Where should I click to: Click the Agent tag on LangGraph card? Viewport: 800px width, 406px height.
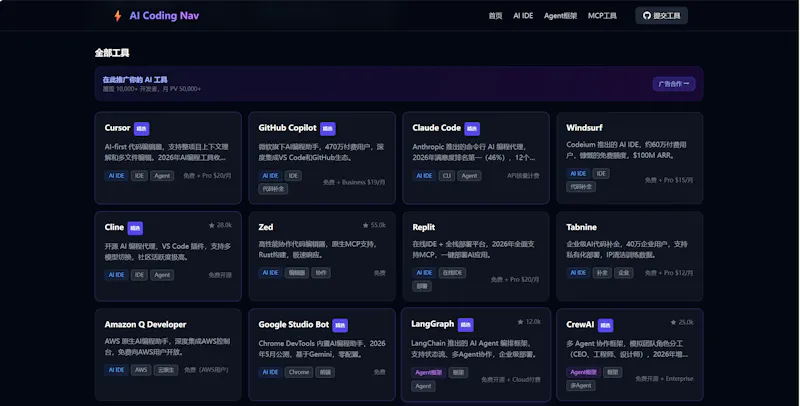tap(423, 386)
